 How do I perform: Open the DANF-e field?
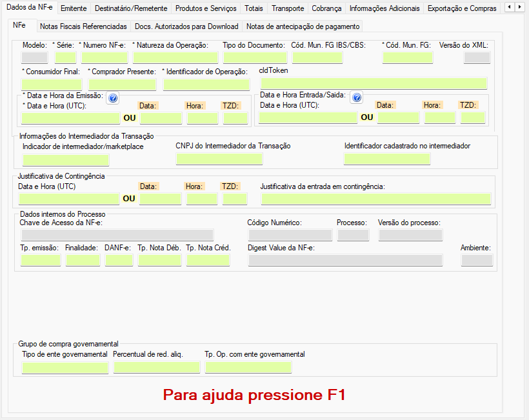(119, 261)
